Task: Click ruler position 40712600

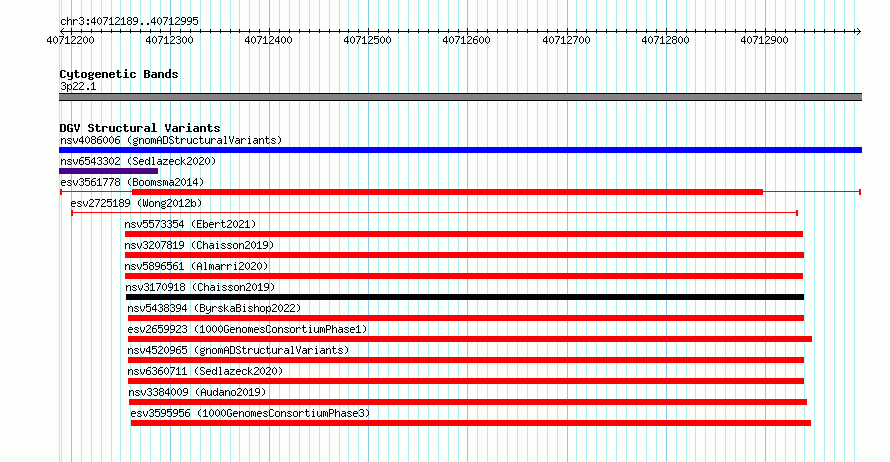Action: (x=467, y=40)
